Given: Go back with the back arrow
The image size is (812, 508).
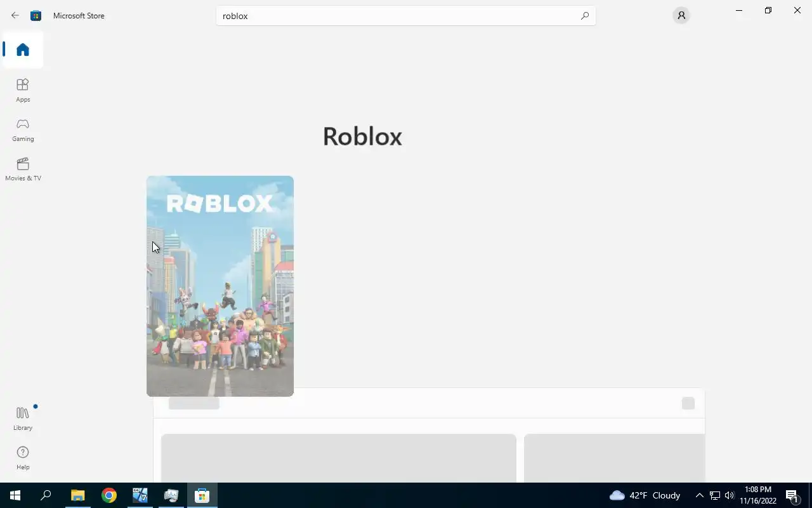Looking at the screenshot, I should 15,15.
